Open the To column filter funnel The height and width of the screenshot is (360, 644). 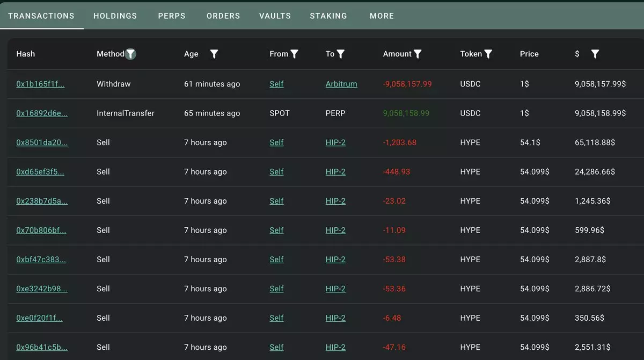pyautogui.click(x=341, y=54)
